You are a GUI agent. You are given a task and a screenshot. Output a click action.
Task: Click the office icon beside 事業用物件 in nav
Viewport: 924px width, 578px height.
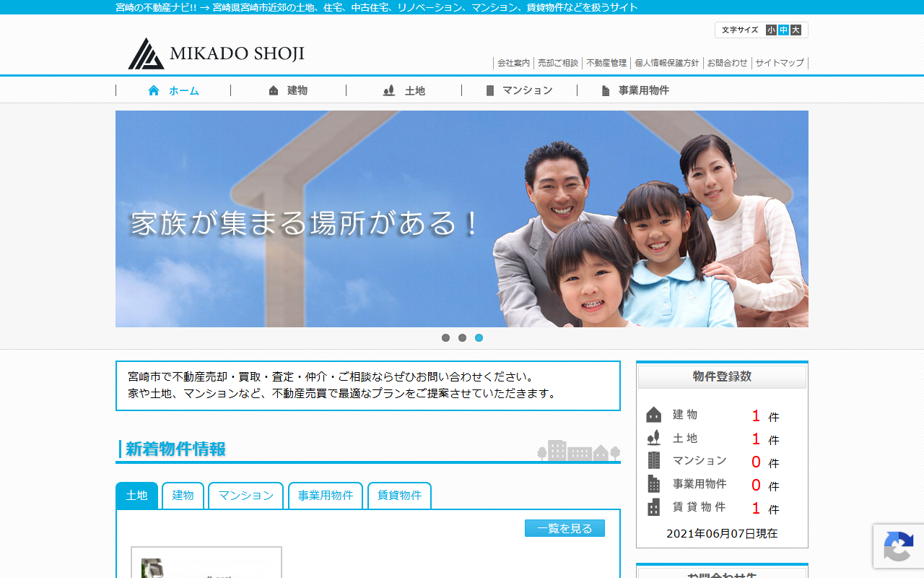pyautogui.click(x=606, y=91)
